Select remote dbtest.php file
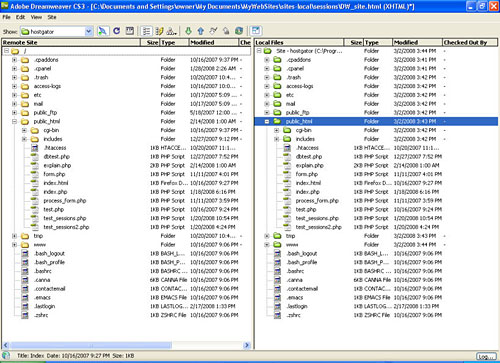Viewport: 500px width, 363px height. pyautogui.click(x=56, y=157)
